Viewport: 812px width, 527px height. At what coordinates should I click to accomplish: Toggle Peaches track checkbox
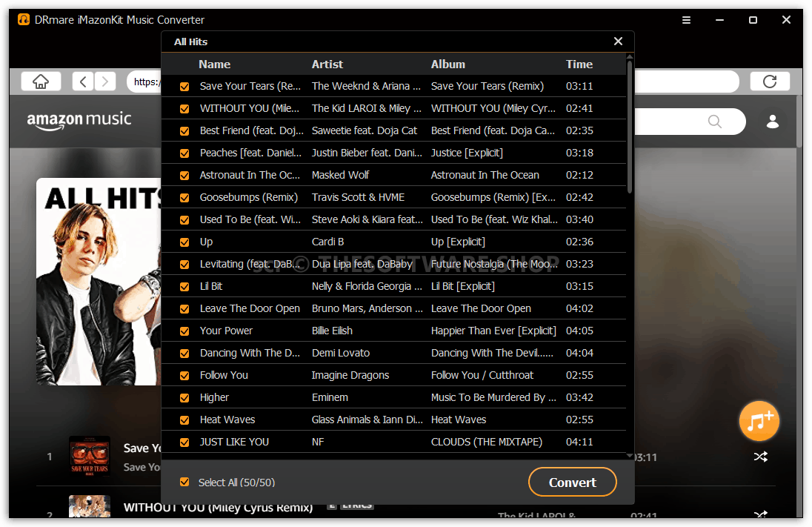pyautogui.click(x=184, y=153)
